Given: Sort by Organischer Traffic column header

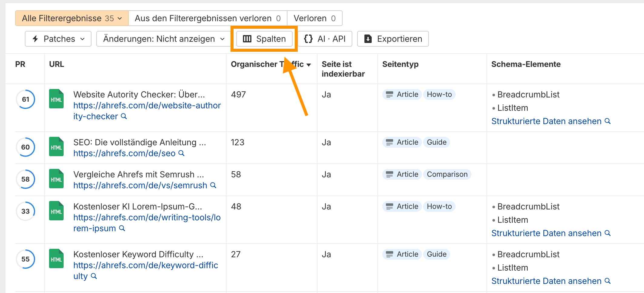Looking at the screenshot, I should point(271,64).
